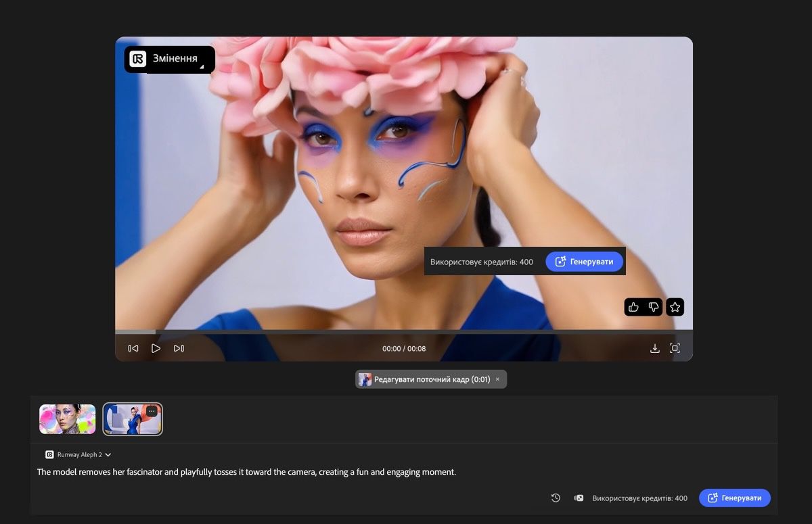The width and height of the screenshot is (812, 524).
Task: Remove the Редагувати поточний кадр chip
Action: click(x=497, y=379)
